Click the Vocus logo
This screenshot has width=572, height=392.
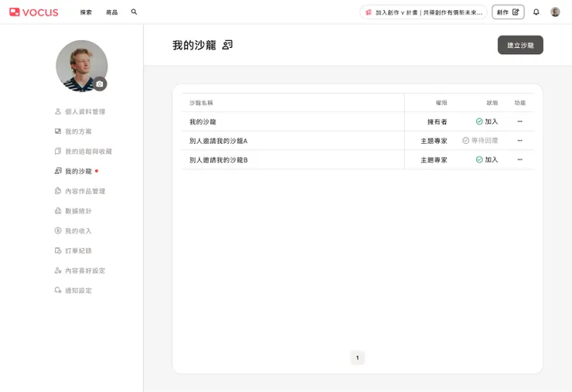(33, 12)
